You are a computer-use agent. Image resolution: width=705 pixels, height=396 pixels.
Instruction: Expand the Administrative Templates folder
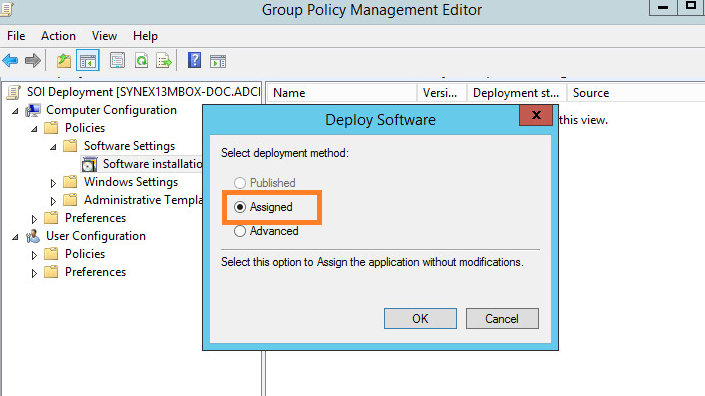(53, 201)
